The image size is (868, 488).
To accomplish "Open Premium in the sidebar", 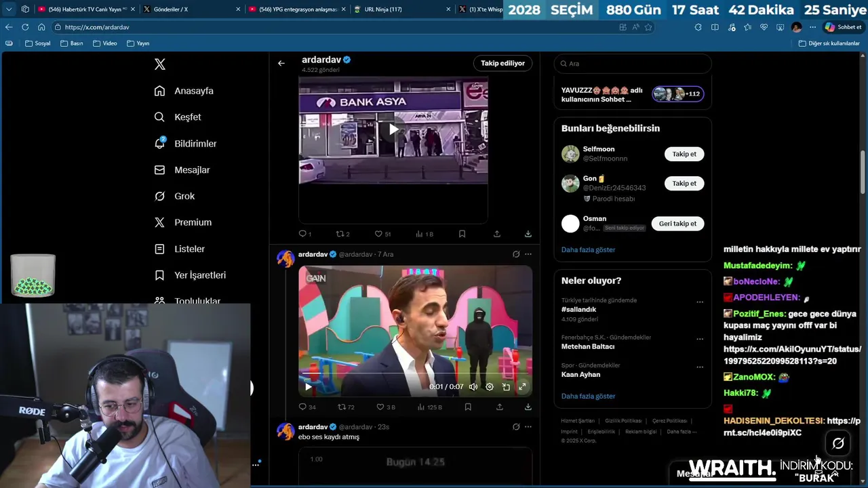I will click(x=183, y=222).
